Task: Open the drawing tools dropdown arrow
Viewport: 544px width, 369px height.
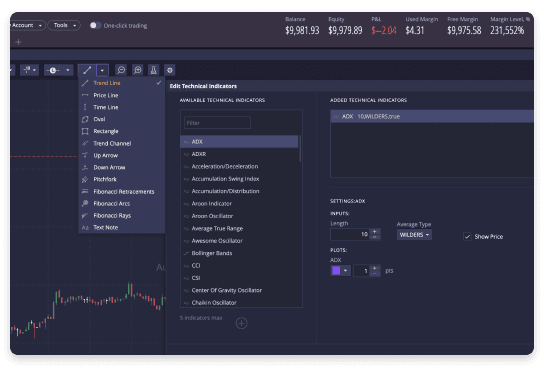Action: pos(102,70)
